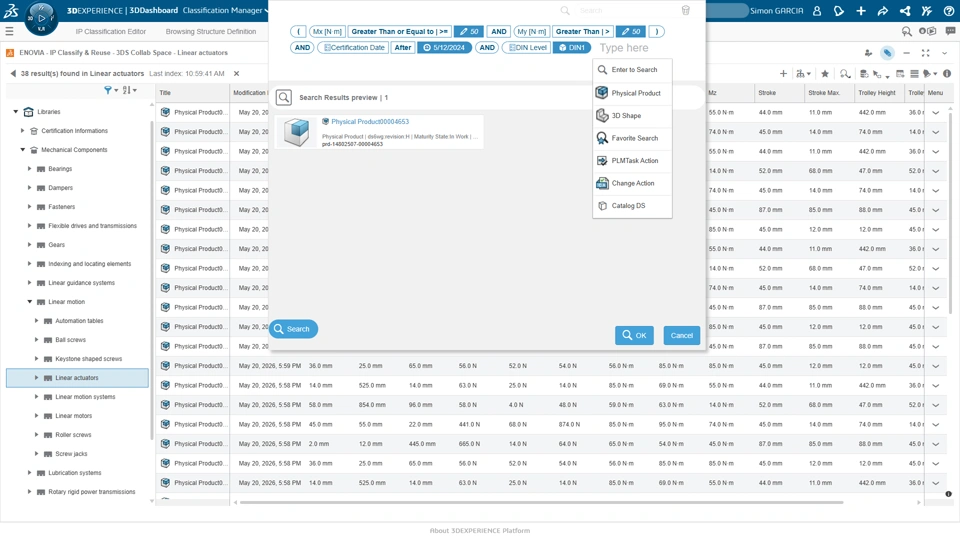This screenshot has height=540, width=960.
Task: Click the magnifier icon beside Search Results preview
Action: tap(283, 97)
